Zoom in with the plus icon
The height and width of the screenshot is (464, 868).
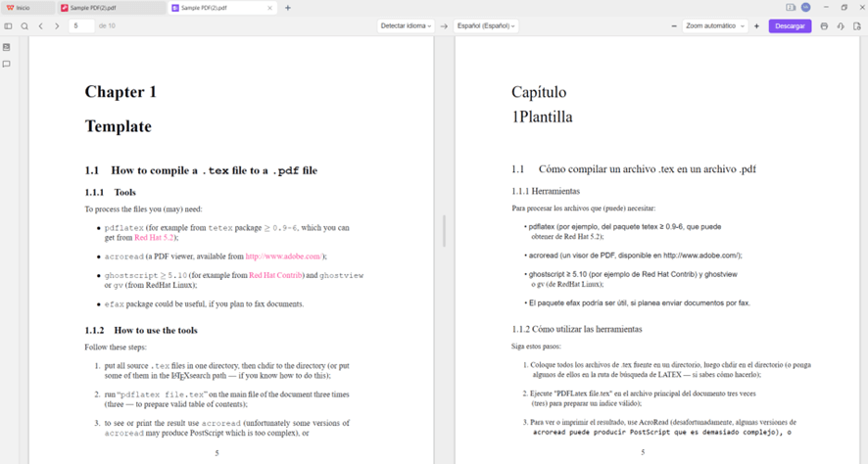(756, 26)
